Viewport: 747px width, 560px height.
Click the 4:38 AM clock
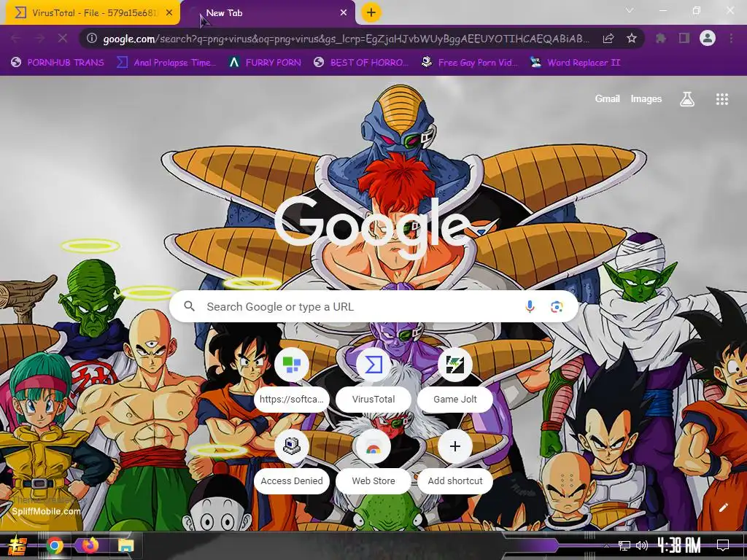coord(679,545)
